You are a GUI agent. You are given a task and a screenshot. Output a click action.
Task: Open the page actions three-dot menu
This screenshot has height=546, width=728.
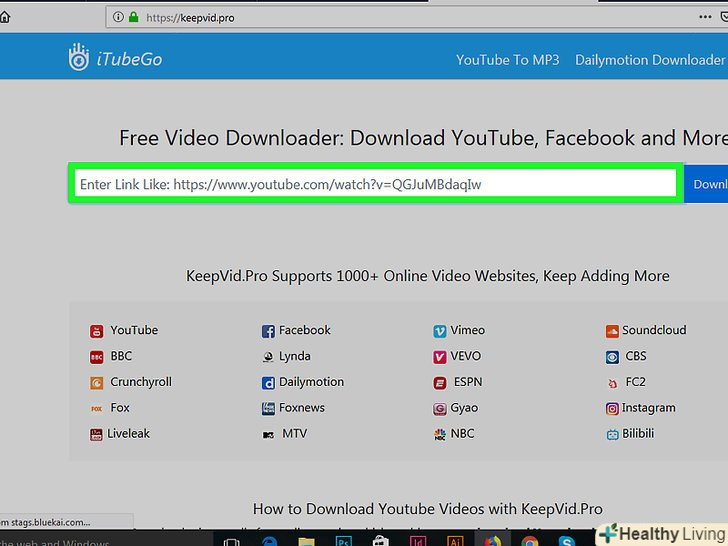(705, 17)
